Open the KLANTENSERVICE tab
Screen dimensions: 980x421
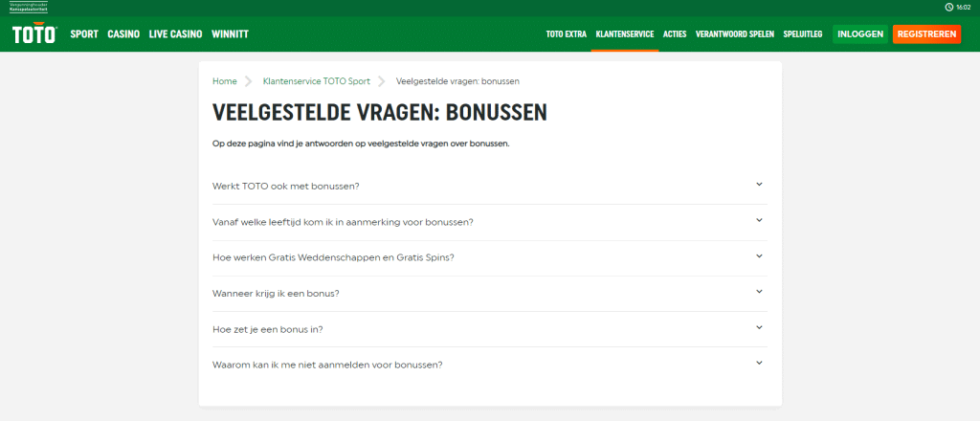tap(625, 34)
